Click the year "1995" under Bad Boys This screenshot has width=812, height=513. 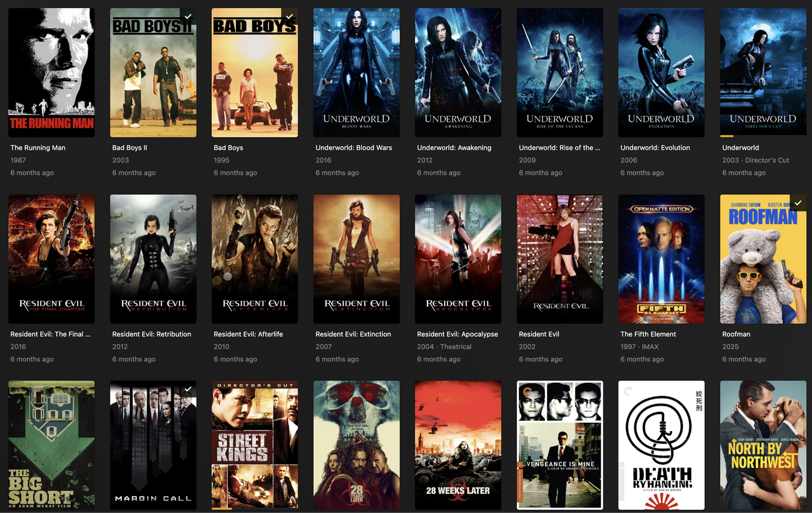click(221, 161)
